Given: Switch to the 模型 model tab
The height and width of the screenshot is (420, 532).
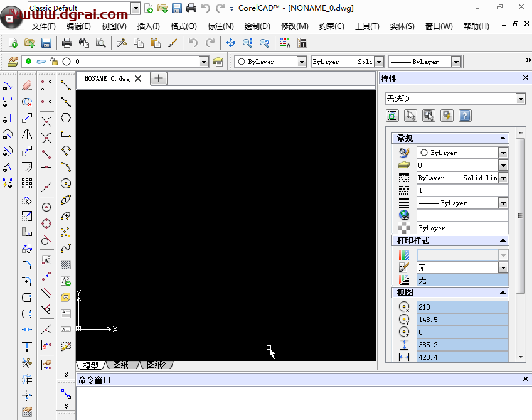Looking at the screenshot, I should tap(90, 365).
